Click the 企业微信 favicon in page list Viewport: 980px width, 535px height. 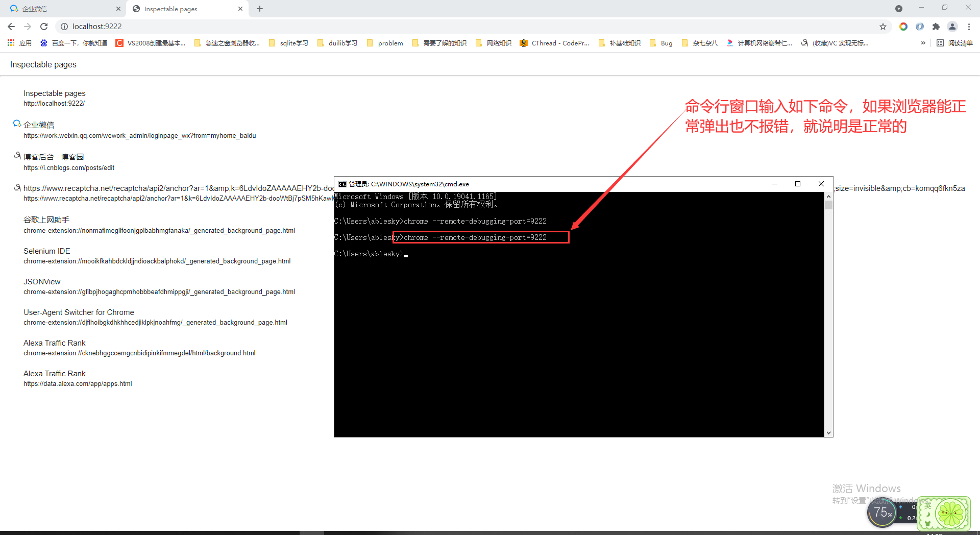17,124
